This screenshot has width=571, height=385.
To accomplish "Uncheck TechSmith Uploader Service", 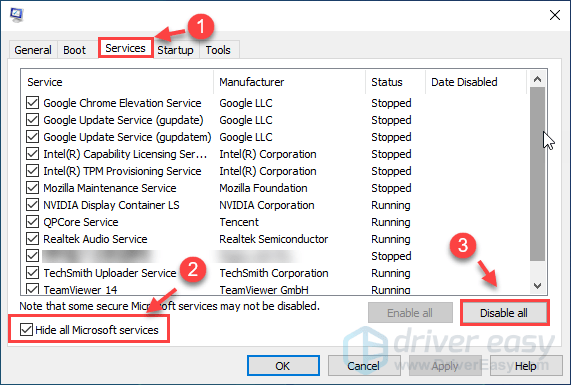I will click(x=32, y=273).
